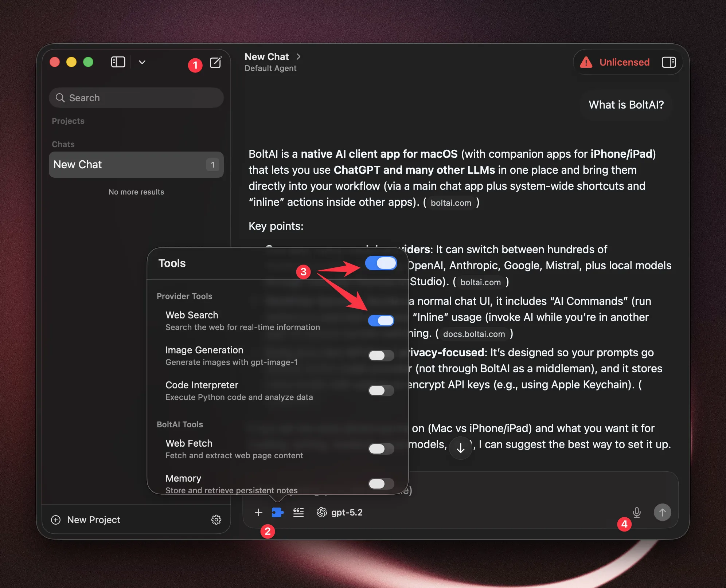The height and width of the screenshot is (588, 726).
Task: Toggle the left sidebar panel icon
Action: coord(118,62)
